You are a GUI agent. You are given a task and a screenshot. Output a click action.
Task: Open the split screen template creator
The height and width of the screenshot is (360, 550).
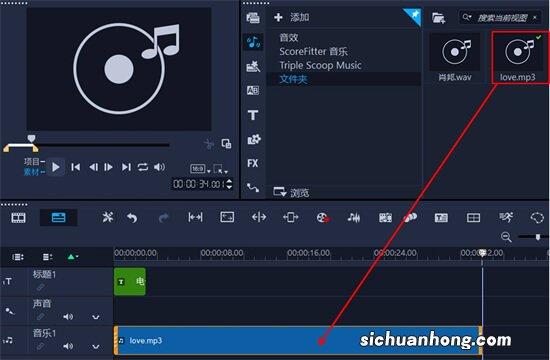473,218
